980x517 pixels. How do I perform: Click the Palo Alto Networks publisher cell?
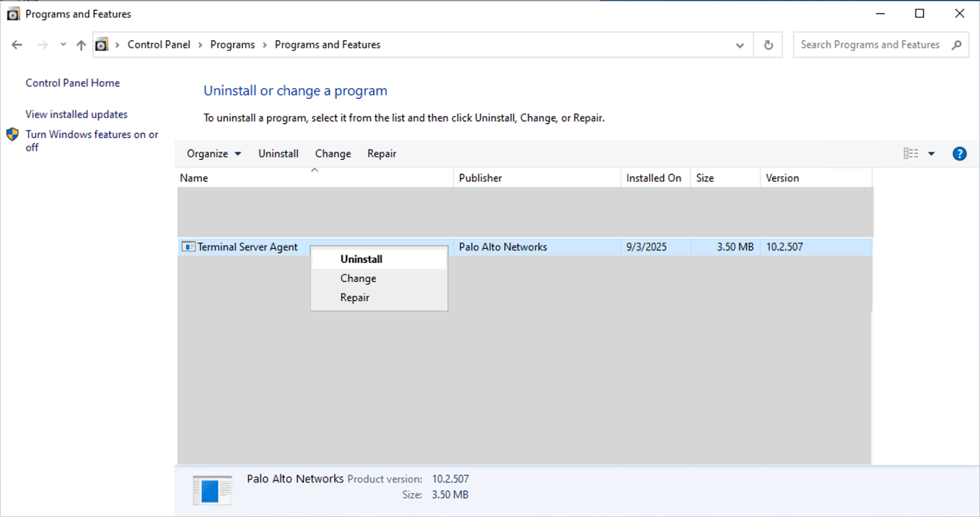tap(503, 247)
